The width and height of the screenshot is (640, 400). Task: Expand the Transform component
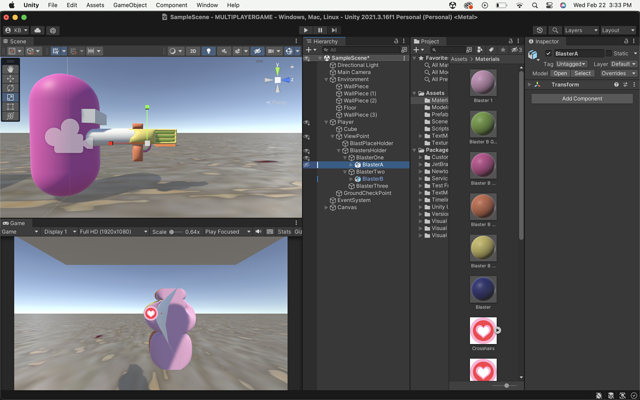530,84
